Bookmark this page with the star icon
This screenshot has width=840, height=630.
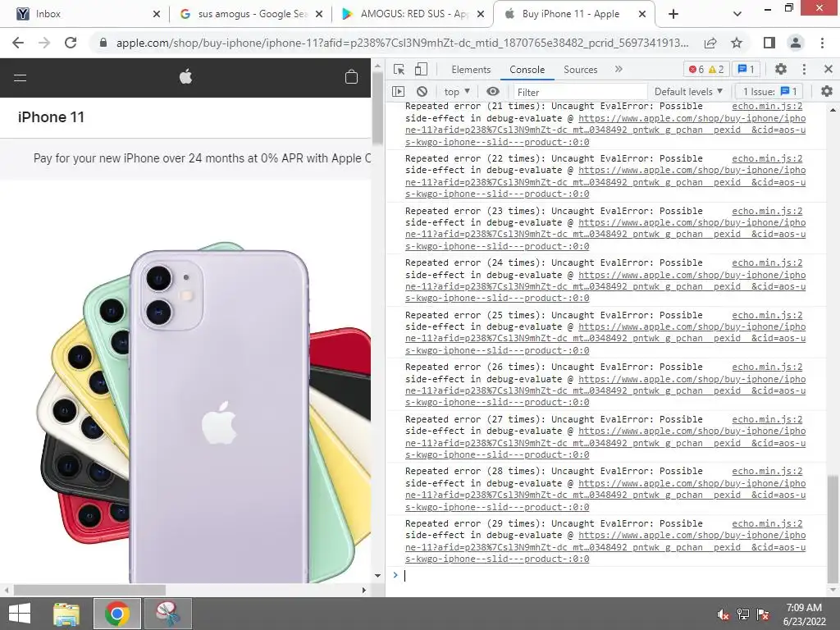pyautogui.click(x=737, y=43)
